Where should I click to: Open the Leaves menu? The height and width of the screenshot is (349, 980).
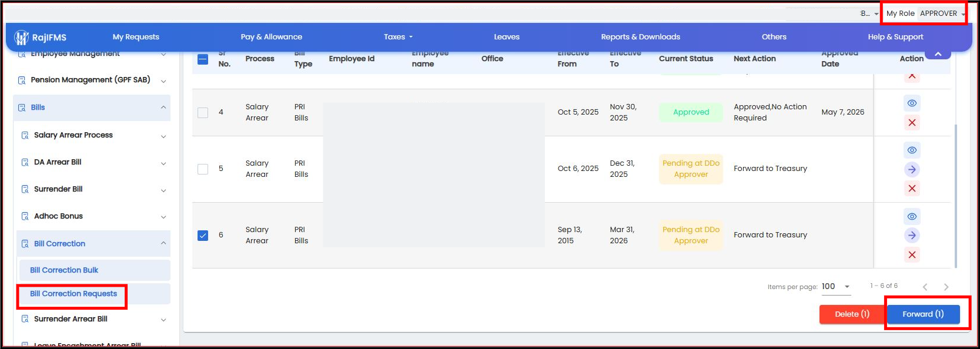tap(507, 37)
